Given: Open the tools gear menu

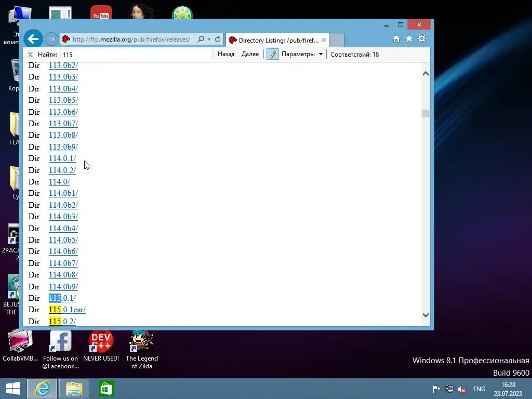Looking at the screenshot, I should [422, 38].
